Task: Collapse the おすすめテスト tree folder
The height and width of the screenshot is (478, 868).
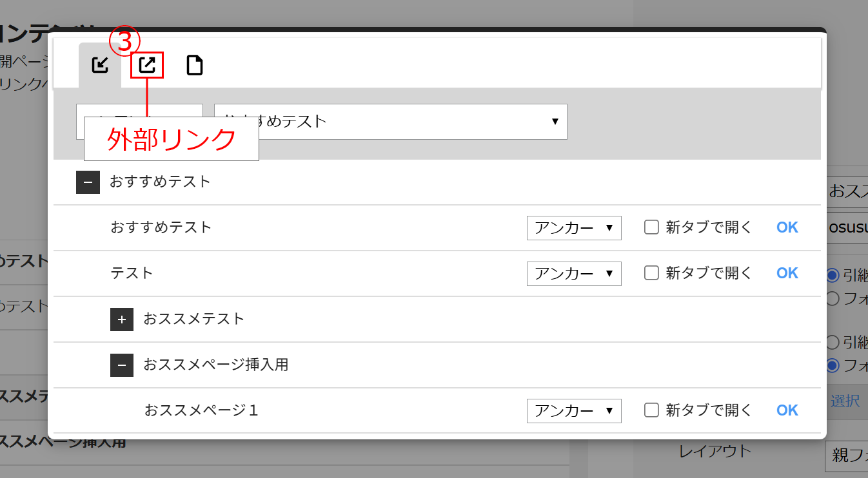Action: coord(88,182)
